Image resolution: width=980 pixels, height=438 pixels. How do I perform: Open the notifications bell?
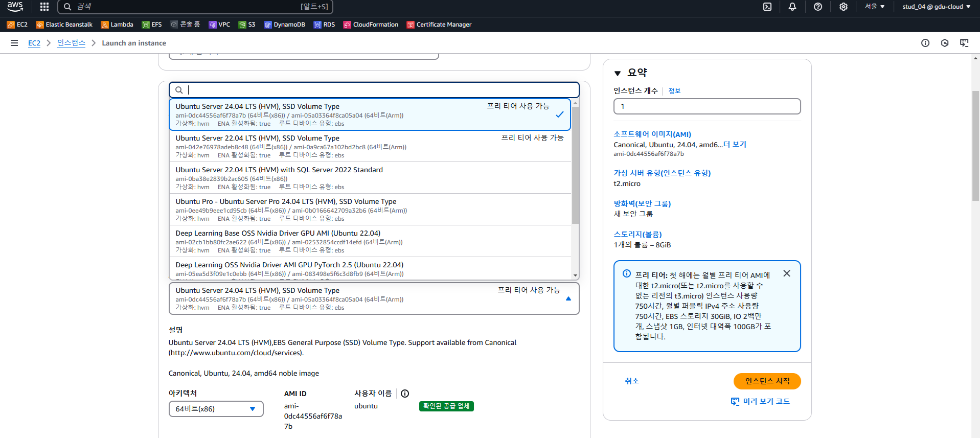point(792,7)
